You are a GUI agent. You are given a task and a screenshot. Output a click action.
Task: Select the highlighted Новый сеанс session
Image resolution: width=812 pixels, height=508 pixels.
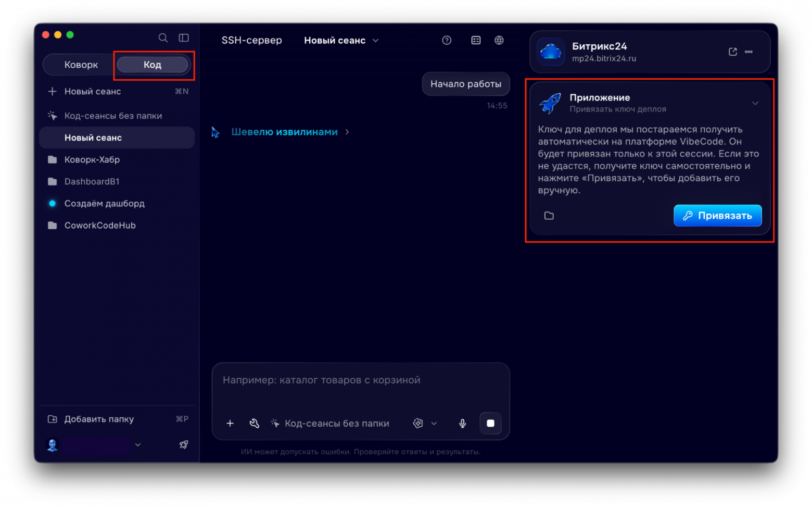tap(117, 138)
